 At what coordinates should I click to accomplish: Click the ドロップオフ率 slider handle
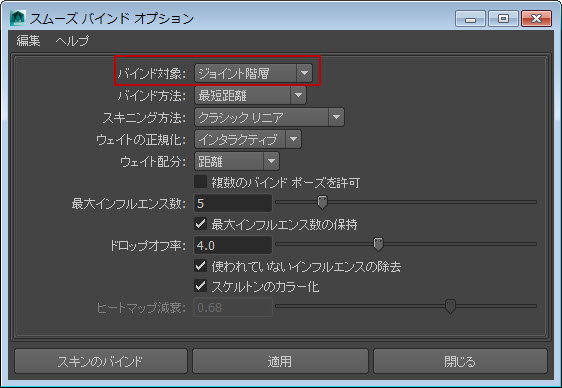[x=378, y=244]
